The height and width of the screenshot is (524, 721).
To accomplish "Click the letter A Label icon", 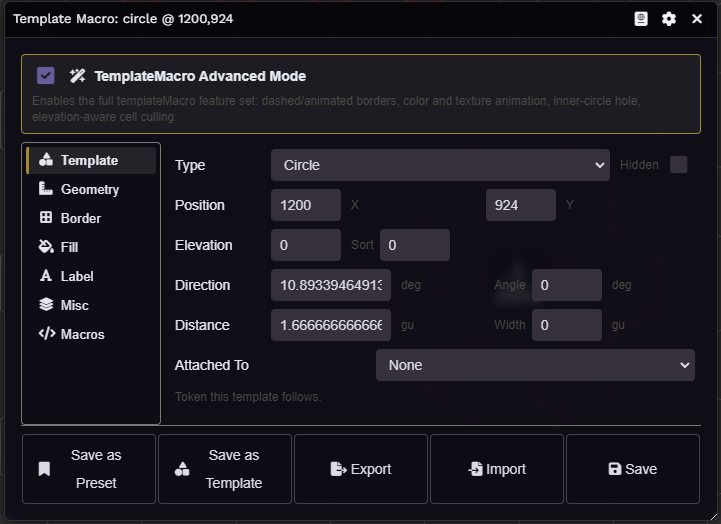I will coord(46,275).
